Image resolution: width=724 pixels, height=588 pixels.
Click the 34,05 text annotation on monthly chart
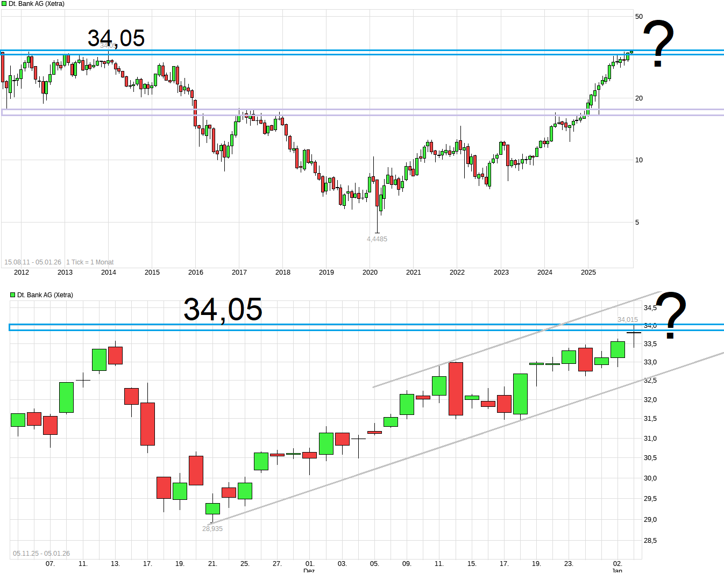pos(116,38)
